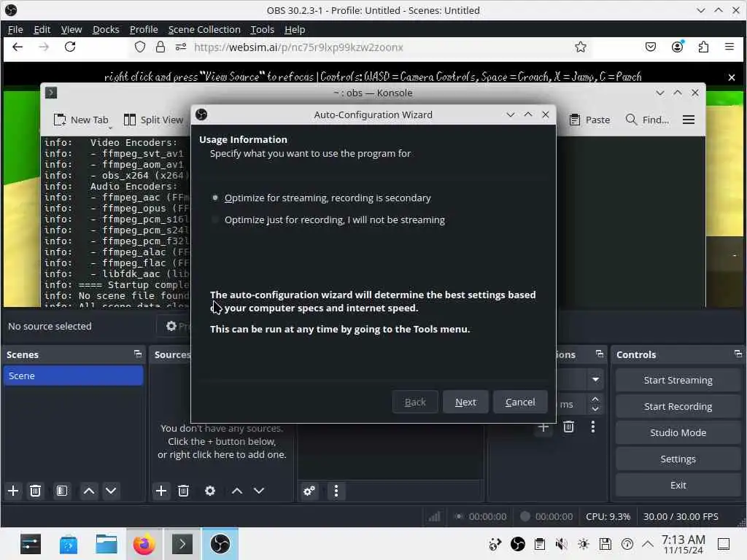
Task: Go back in Firefox browser
Action: click(x=18, y=47)
